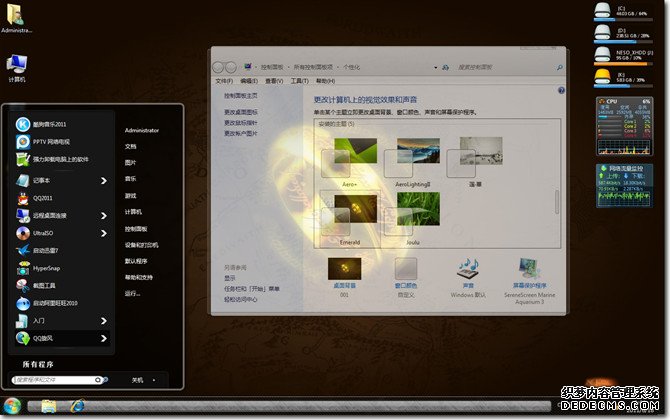The image size is (670, 420).
Task: Open the Desktop Background (桌面背景) icon
Action: (343, 270)
